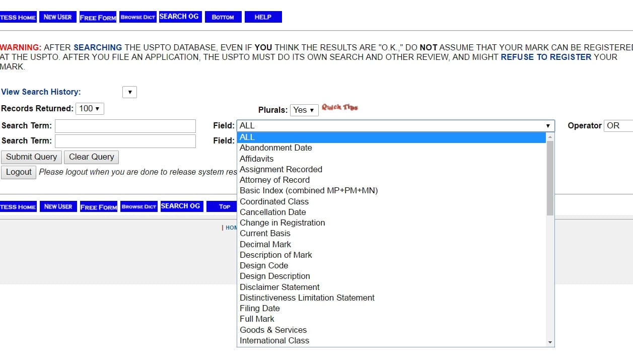Click the first Search Term input box
633x364 pixels.
click(125, 126)
